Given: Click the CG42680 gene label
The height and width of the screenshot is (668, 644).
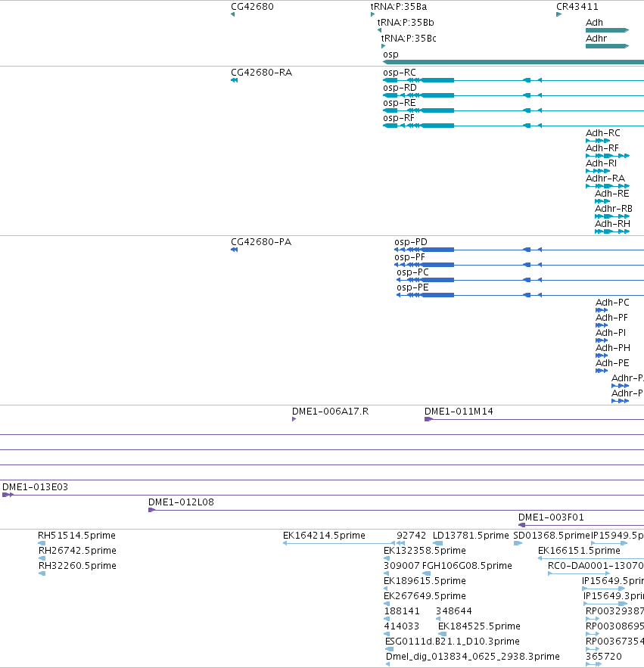Looking at the screenshot, I should [252, 7].
